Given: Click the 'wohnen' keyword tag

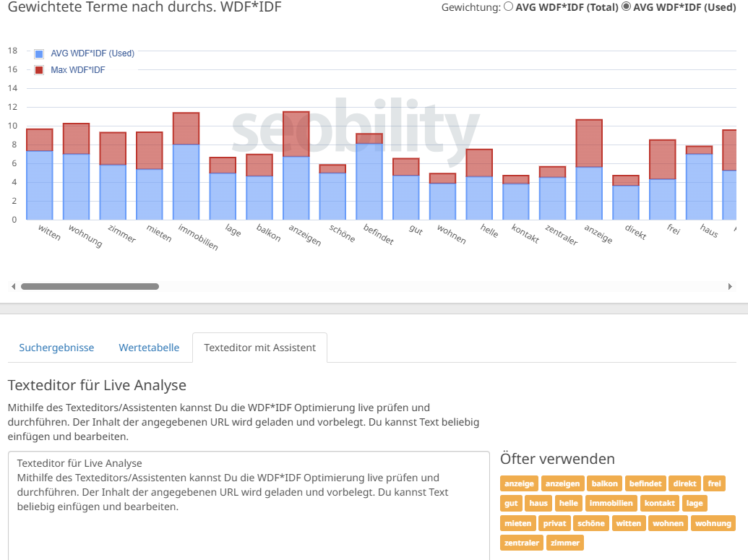Looking at the screenshot, I should point(668,523).
